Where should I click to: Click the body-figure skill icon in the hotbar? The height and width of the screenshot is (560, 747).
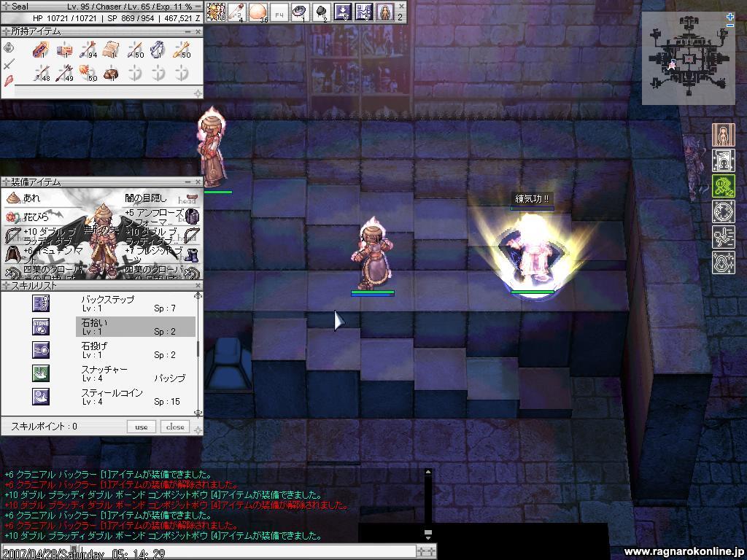pos(385,12)
